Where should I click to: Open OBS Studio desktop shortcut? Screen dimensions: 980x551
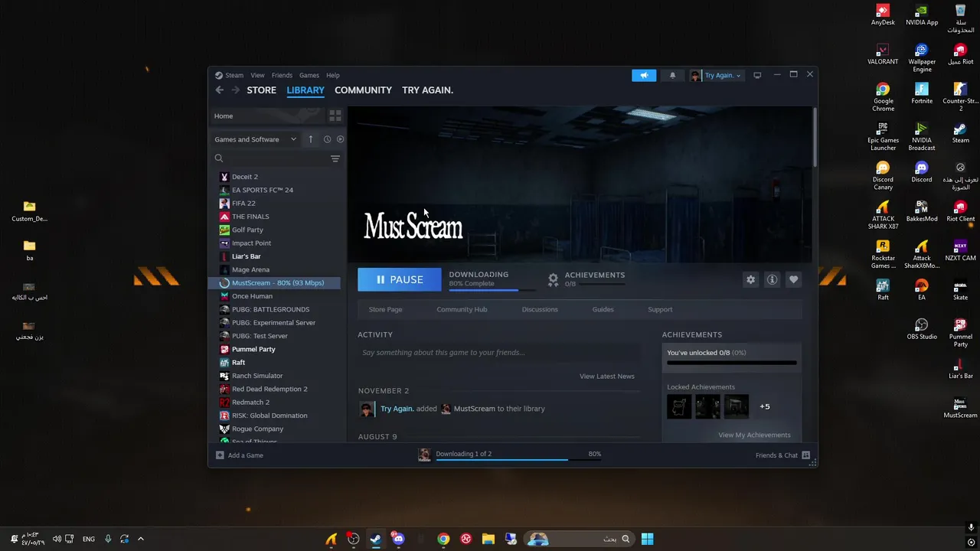point(922,329)
